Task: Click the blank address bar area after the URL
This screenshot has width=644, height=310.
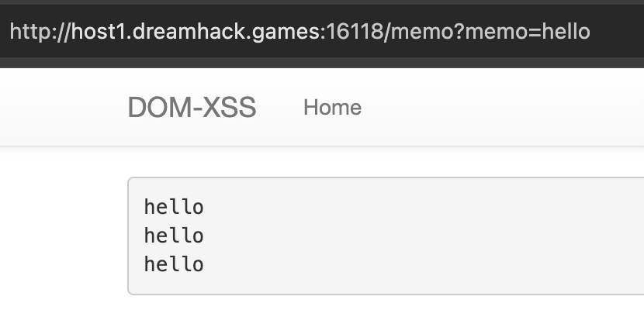Action: click(x=618, y=32)
